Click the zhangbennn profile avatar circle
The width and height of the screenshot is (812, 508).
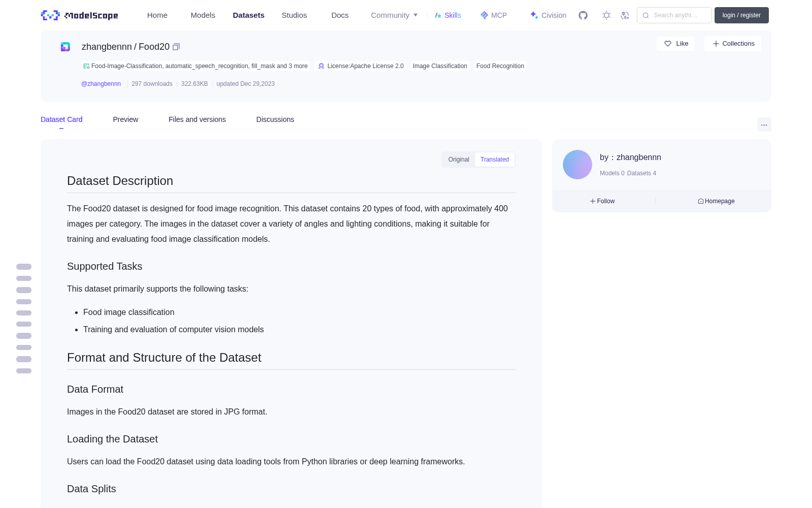coord(578,165)
